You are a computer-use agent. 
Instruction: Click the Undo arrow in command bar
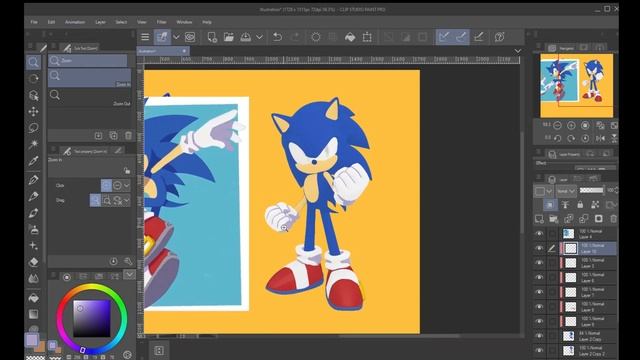coord(278,37)
